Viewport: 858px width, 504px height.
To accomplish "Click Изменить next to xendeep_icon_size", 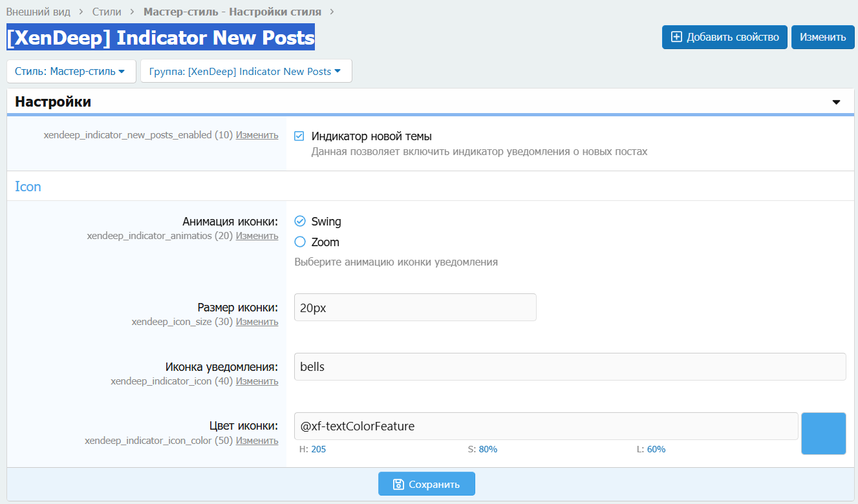I will pos(257,321).
